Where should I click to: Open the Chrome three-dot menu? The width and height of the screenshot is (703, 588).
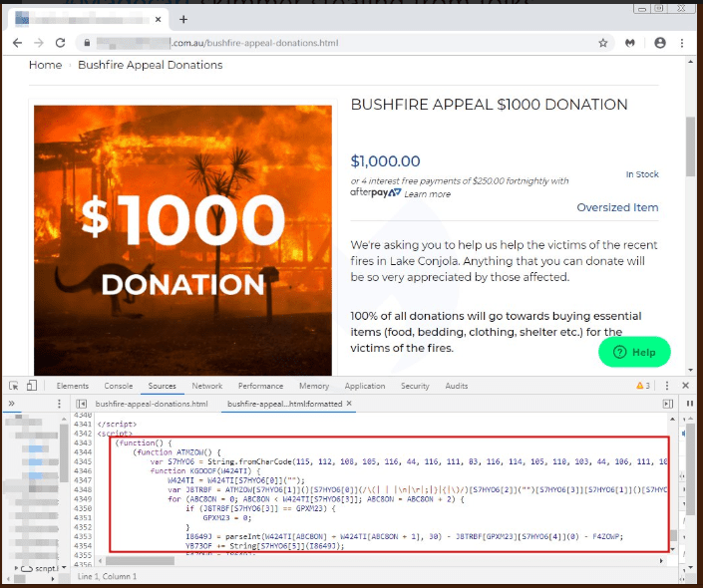[x=682, y=43]
